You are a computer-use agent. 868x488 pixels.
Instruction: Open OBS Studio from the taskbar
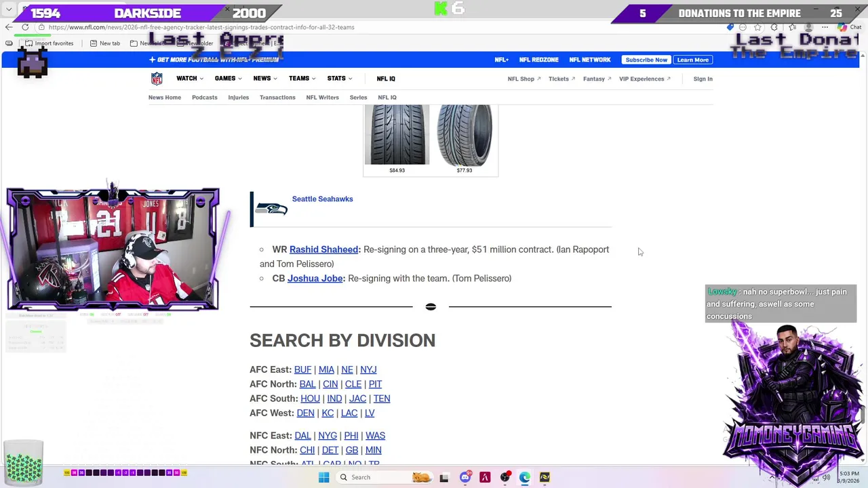pos(505,477)
